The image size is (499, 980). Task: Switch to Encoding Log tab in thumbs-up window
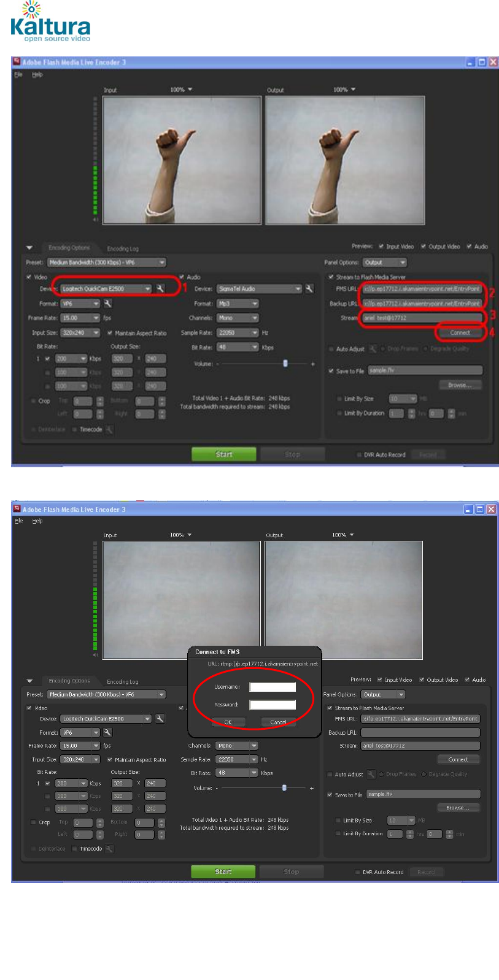(x=123, y=248)
